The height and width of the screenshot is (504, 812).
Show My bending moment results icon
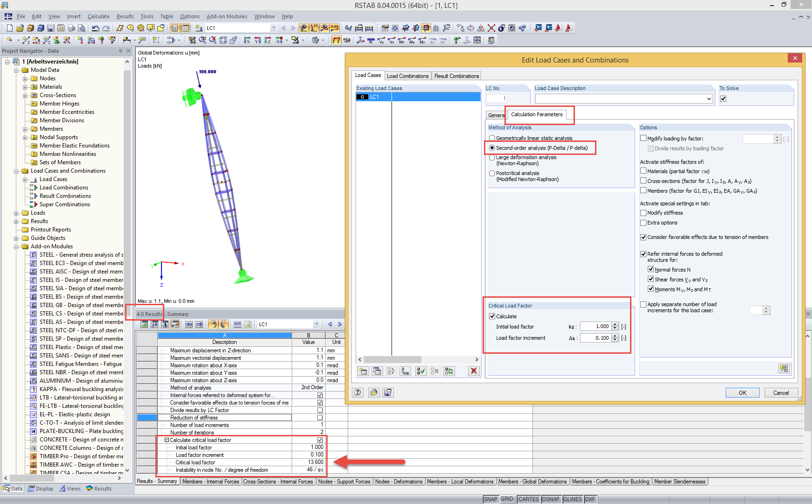[x=412, y=41]
